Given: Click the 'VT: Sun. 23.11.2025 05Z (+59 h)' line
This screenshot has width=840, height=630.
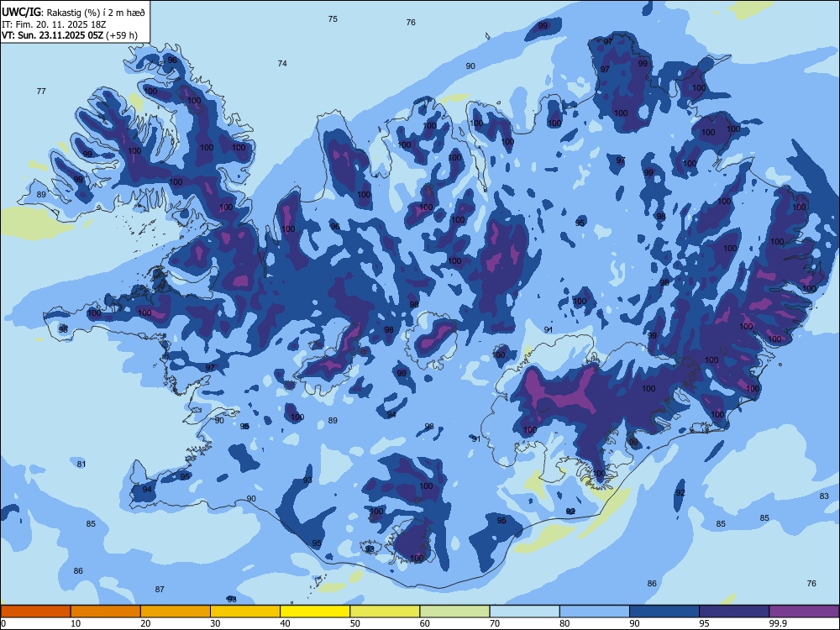Looking at the screenshot, I should coord(70,35).
